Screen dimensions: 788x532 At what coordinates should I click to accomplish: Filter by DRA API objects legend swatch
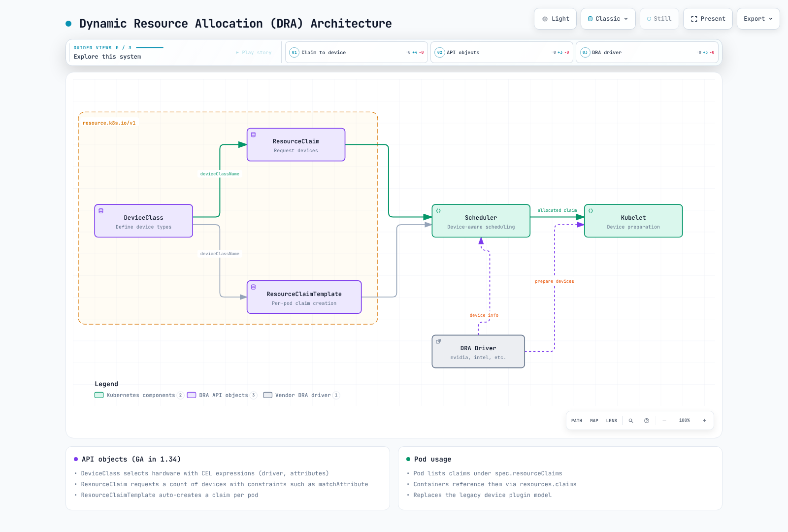pyautogui.click(x=192, y=395)
